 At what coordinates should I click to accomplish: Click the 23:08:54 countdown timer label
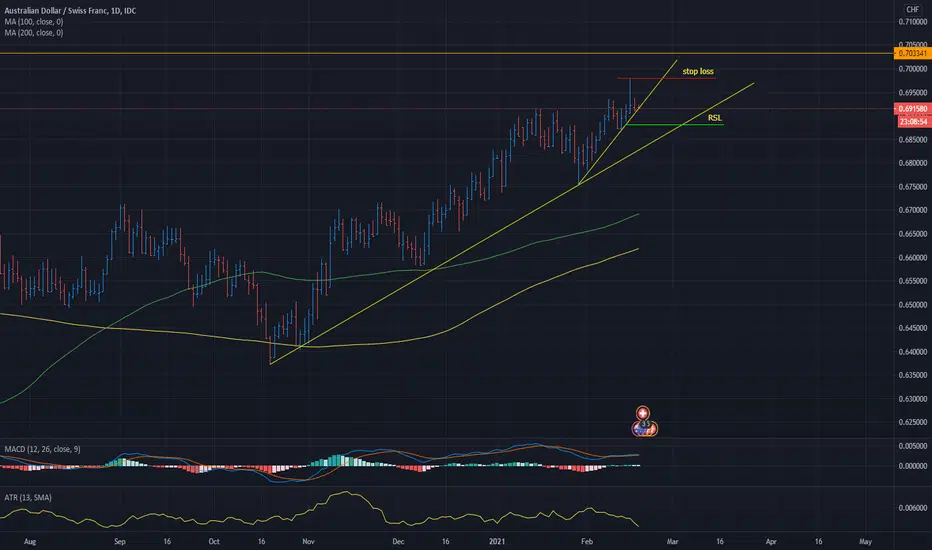click(x=914, y=121)
